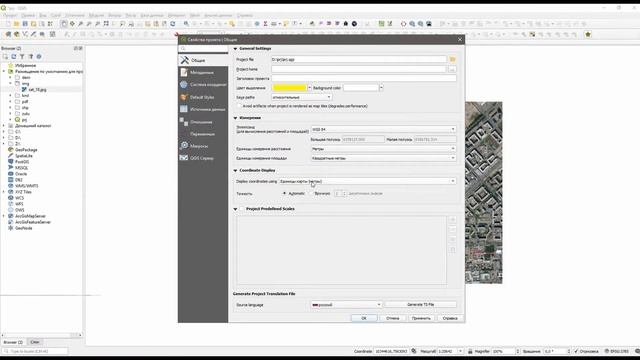Screen dimensions: 640x360
Task: Open the ellipsoid WGS 84 dropdown
Action: point(383,129)
